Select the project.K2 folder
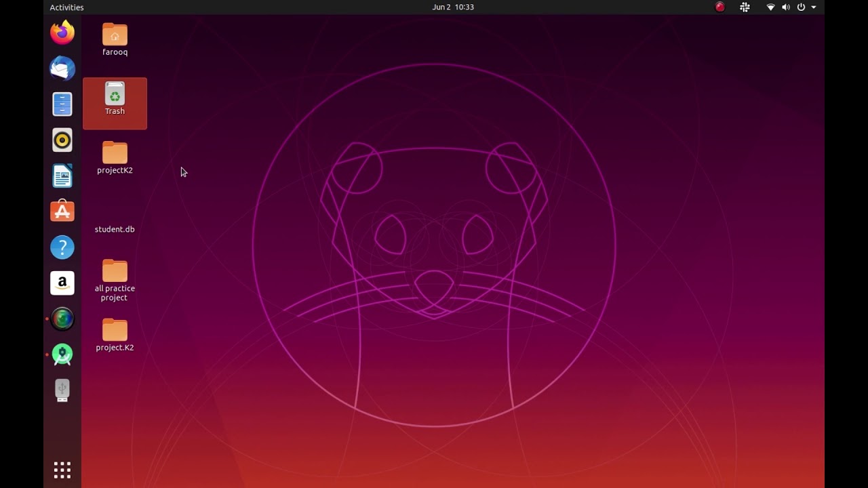The image size is (868, 488). [115, 335]
